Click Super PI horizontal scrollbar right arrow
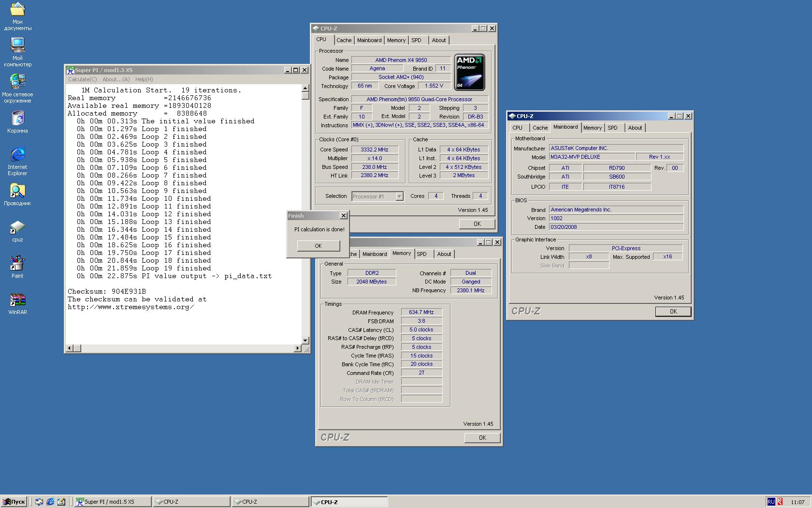This screenshot has width=812, height=508. tap(297, 348)
